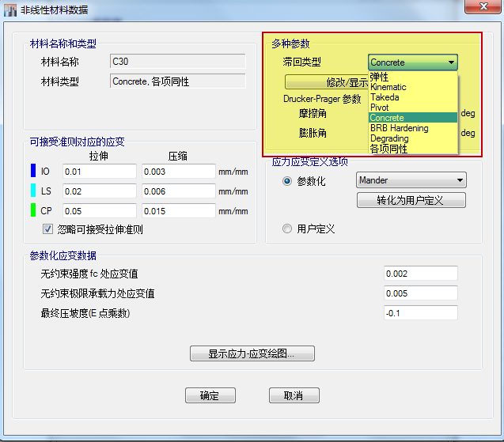Select Pivot hysteresis option
This screenshot has height=442, width=504.
point(380,108)
